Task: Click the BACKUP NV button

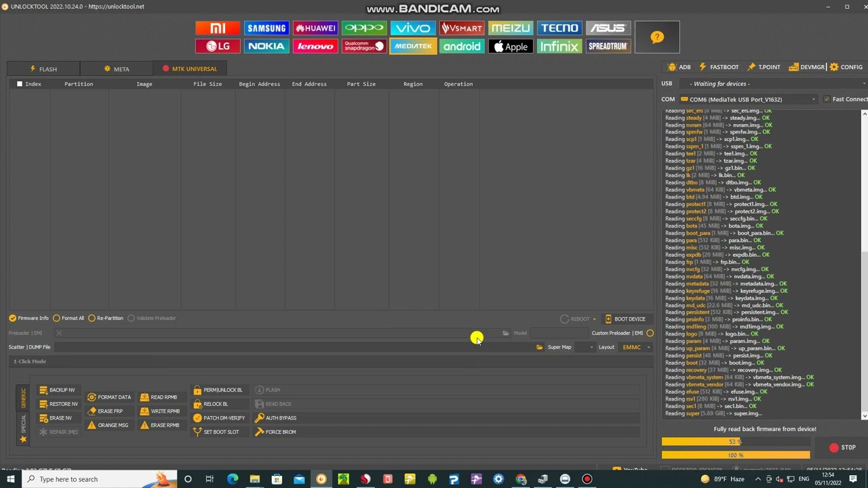Action: (x=57, y=390)
